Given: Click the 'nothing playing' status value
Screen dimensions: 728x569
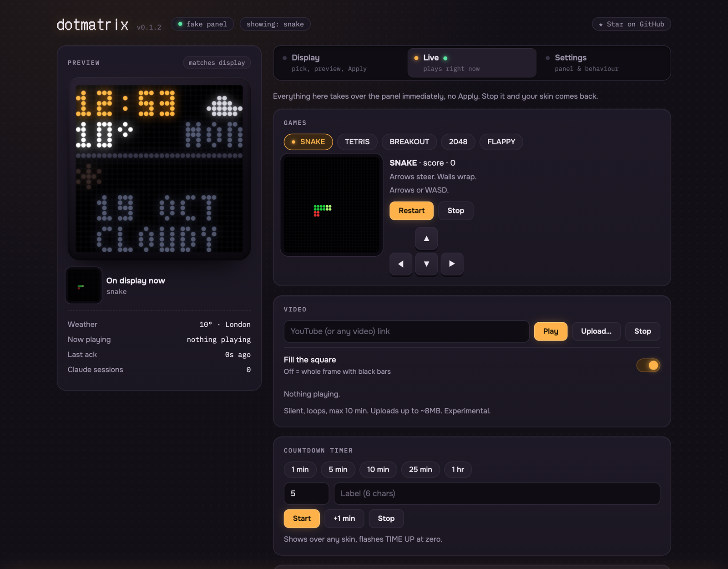Looking at the screenshot, I should (x=219, y=340).
